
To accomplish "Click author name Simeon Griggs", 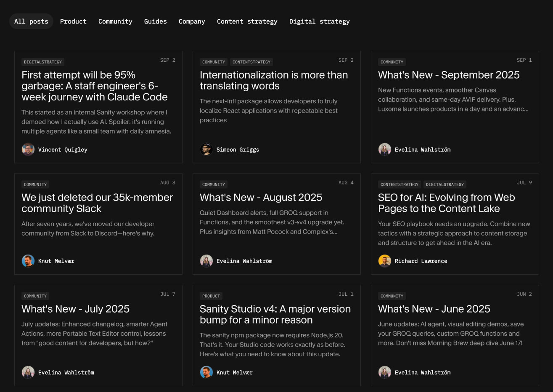I will [x=238, y=150].
